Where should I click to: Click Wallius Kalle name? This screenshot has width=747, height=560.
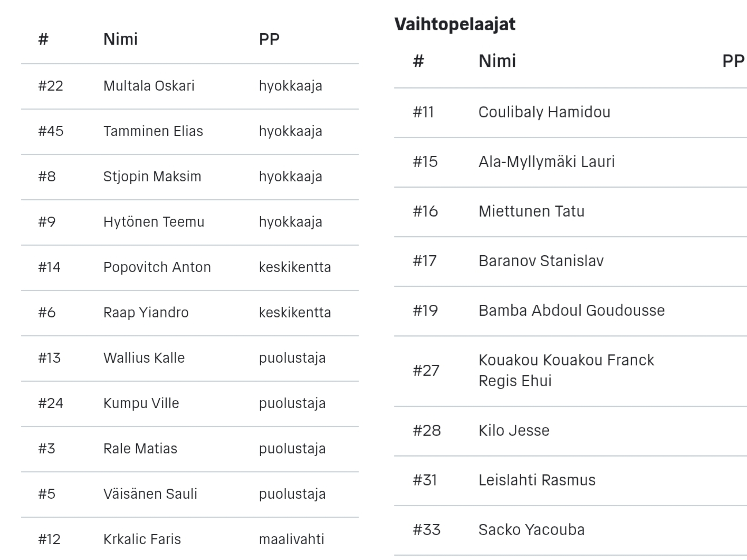click(144, 358)
